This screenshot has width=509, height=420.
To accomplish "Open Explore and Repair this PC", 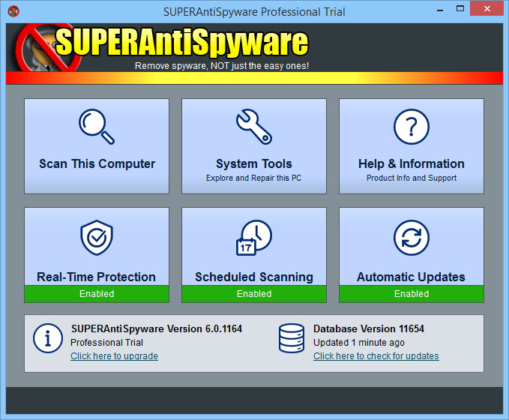I will (253, 178).
